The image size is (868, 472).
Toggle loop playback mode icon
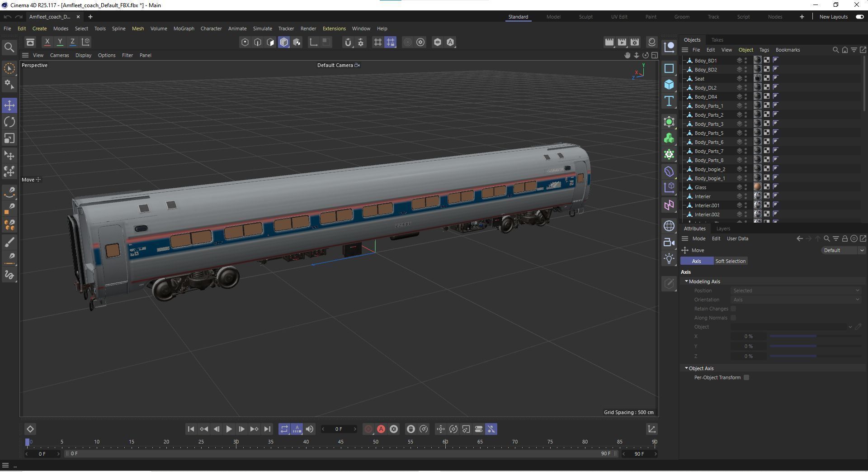tap(284, 429)
